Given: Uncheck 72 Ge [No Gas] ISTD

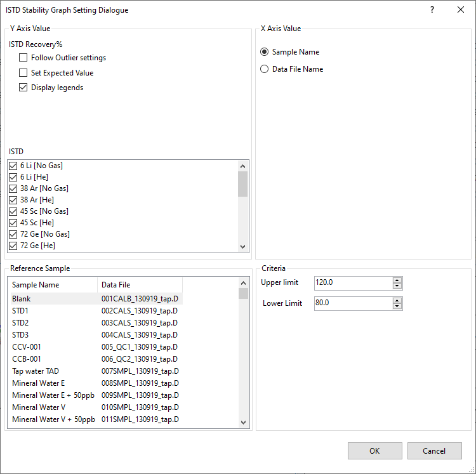Looking at the screenshot, I should point(13,234).
